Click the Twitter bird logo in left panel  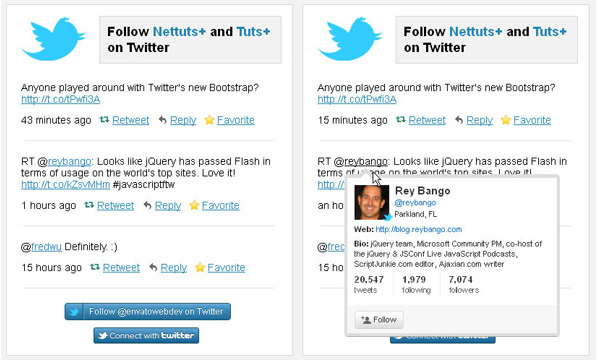coord(53,39)
